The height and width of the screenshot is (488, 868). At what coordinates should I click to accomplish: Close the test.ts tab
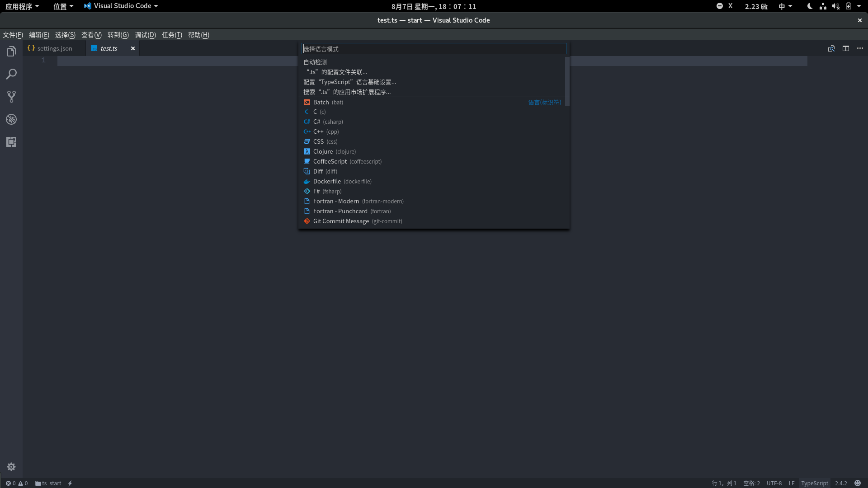pyautogui.click(x=133, y=48)
